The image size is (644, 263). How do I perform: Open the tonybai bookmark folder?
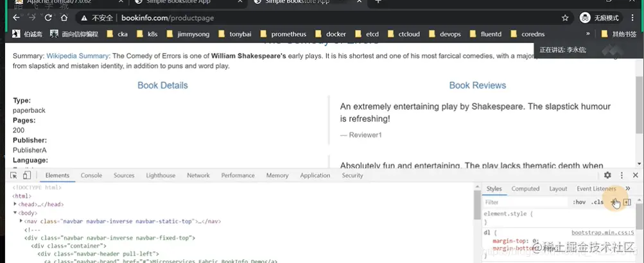235,34
